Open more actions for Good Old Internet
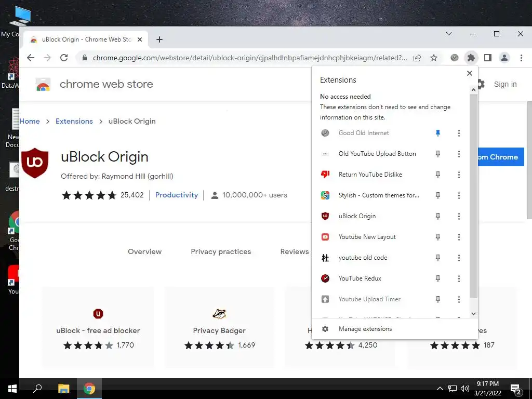This screenshot has width=532, height=399. coord(459,133)
